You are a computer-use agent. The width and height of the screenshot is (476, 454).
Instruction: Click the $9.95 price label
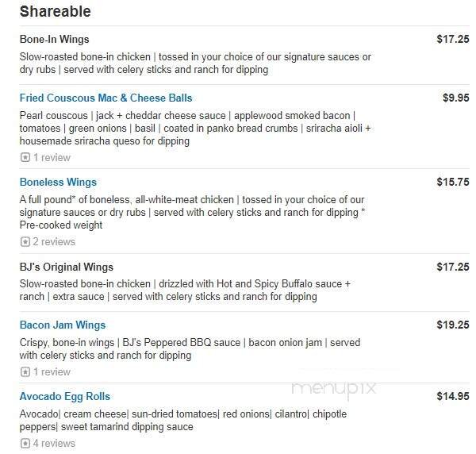tap(455, 98)
